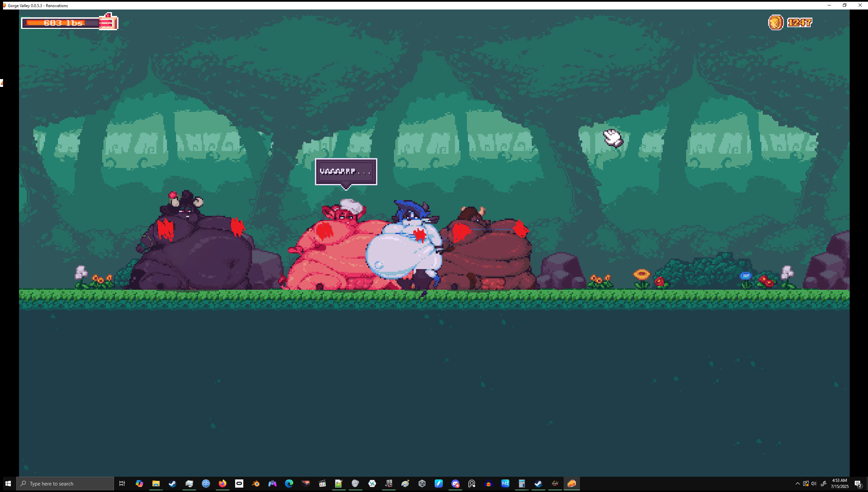Open the wallpaper monitor taskbar icon
868x492 pixels.
click(306, 484)
